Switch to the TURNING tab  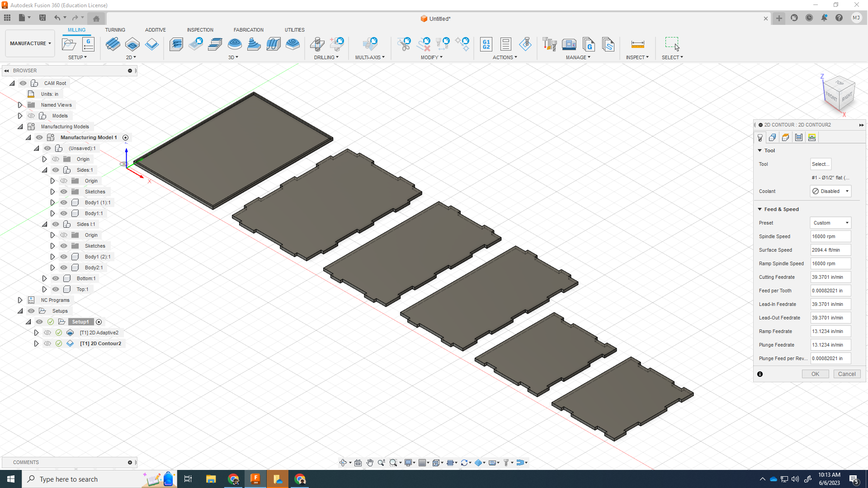click(115, 30)
